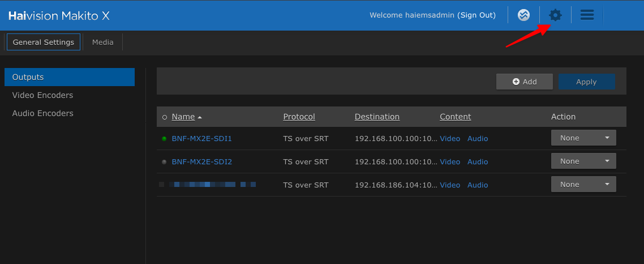The width and height of the screenshot is (644, 264).
Task: Open Video link for BNF-MX2E-SDI1
Action: point(450,139)
